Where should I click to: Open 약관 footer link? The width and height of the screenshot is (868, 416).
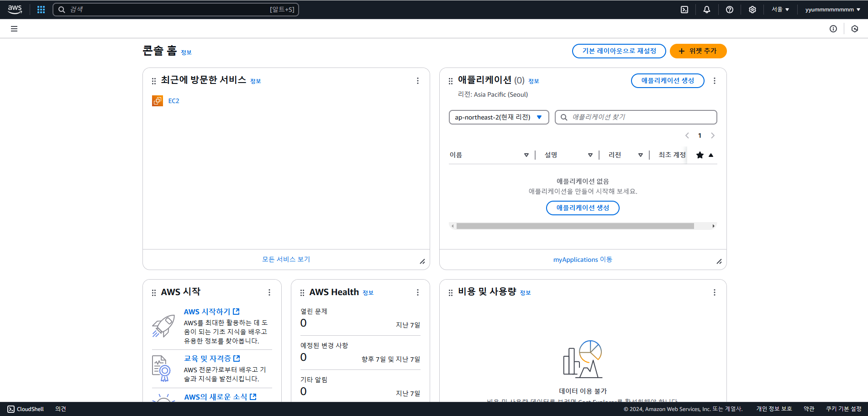point(809,409)
